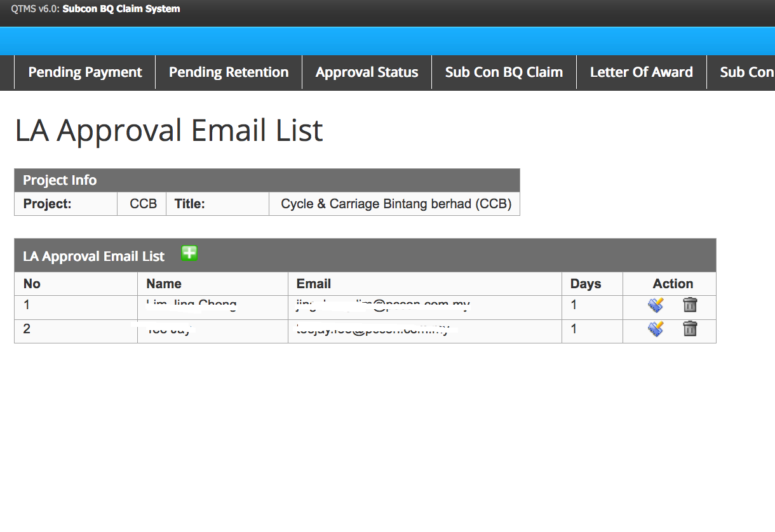775x532 pixels.
Task: Go to the Approval Status menu
Action: 367,72
